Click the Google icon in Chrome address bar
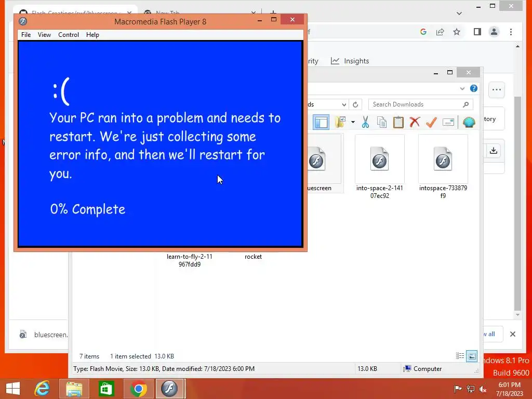 [423, 32]
